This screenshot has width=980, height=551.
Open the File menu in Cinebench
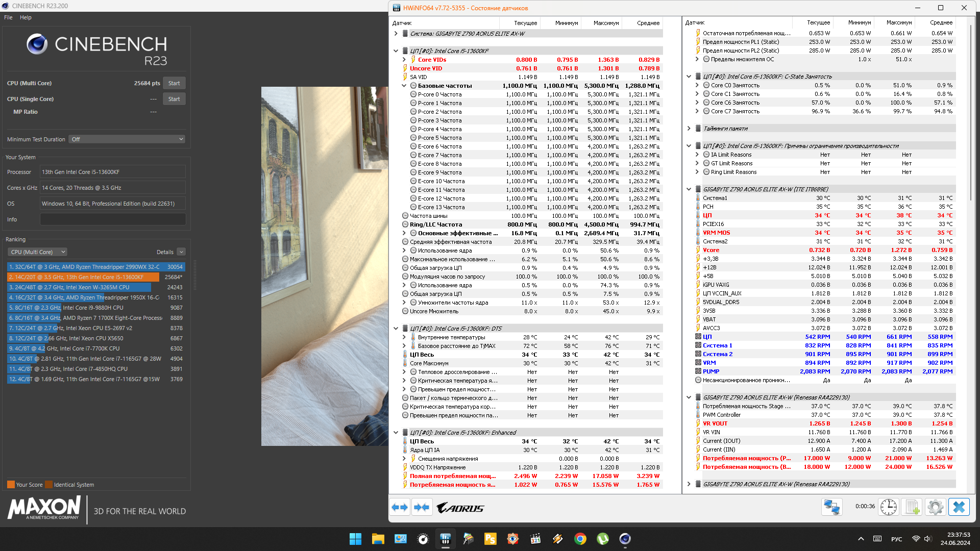8,17
